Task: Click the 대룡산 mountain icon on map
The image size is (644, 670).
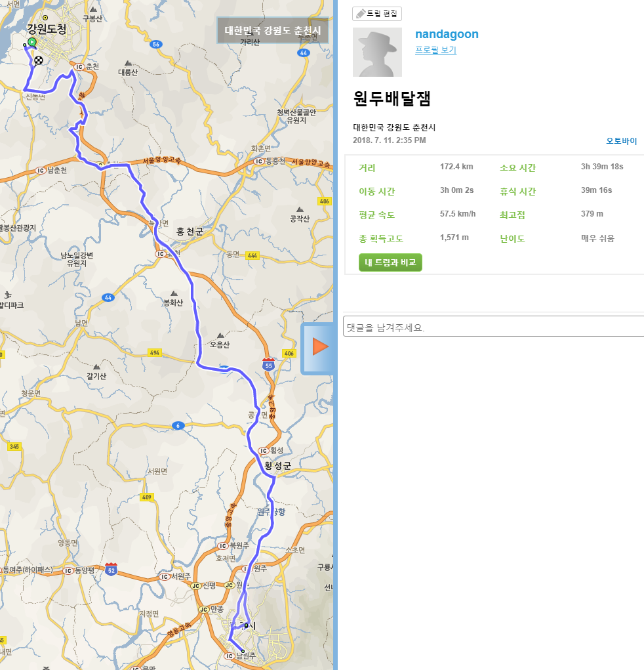Action: pyautogui.click(x=128, y=63)
